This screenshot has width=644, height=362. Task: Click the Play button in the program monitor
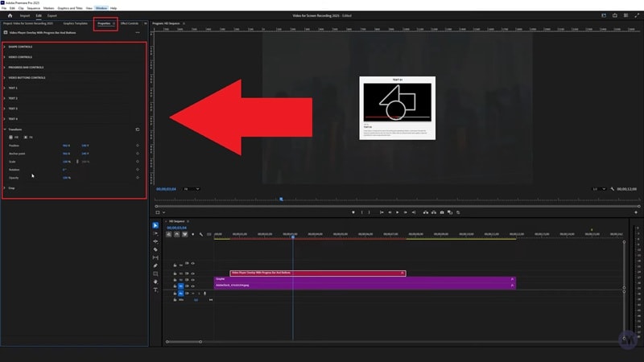click(397, 212)
